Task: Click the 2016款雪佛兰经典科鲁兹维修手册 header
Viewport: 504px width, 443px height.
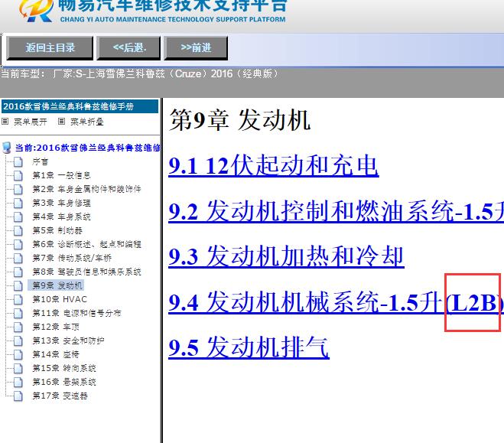Action: coord(80,106)
